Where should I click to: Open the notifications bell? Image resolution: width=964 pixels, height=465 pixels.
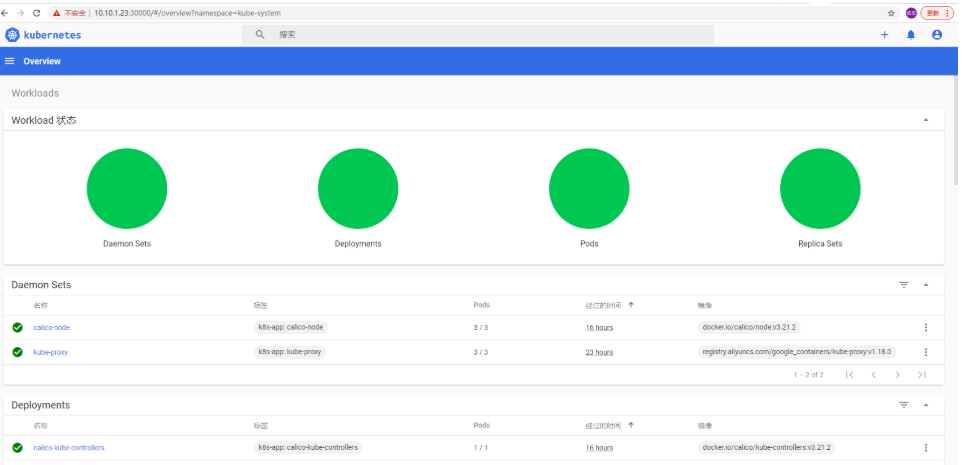click(911, 35)
